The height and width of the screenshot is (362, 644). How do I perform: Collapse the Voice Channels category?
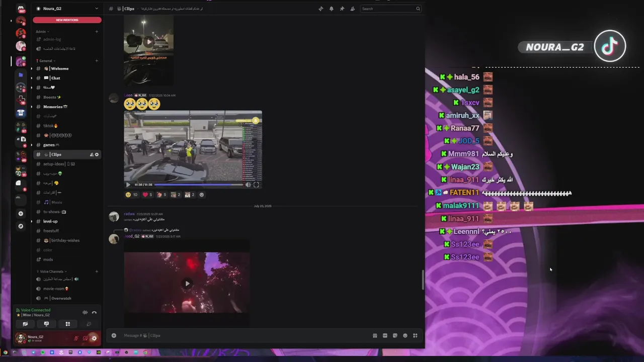click(52, 271)
